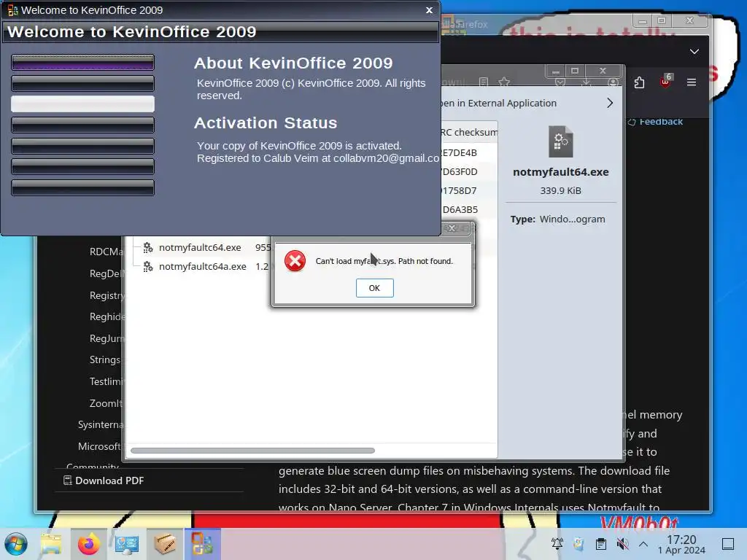Select the bottom KevinOffice sidebar button
This screenshot has width=747, height=560.
[83, 187]
